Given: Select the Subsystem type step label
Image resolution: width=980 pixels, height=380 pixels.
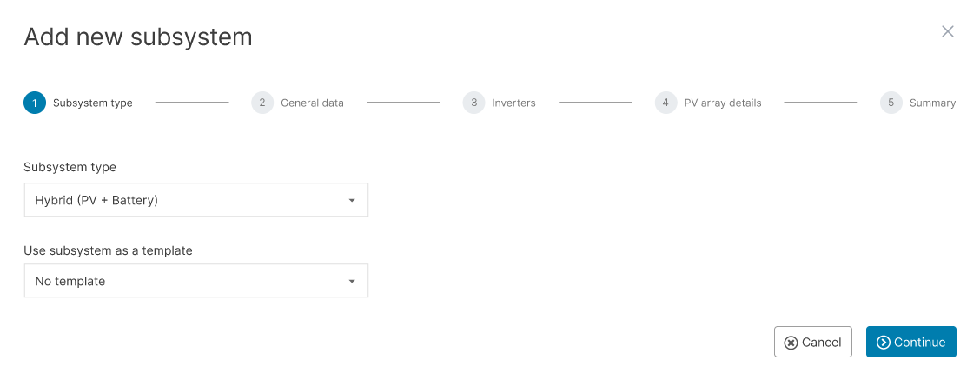Looking at the screenshot, I should tap(93, 103).
